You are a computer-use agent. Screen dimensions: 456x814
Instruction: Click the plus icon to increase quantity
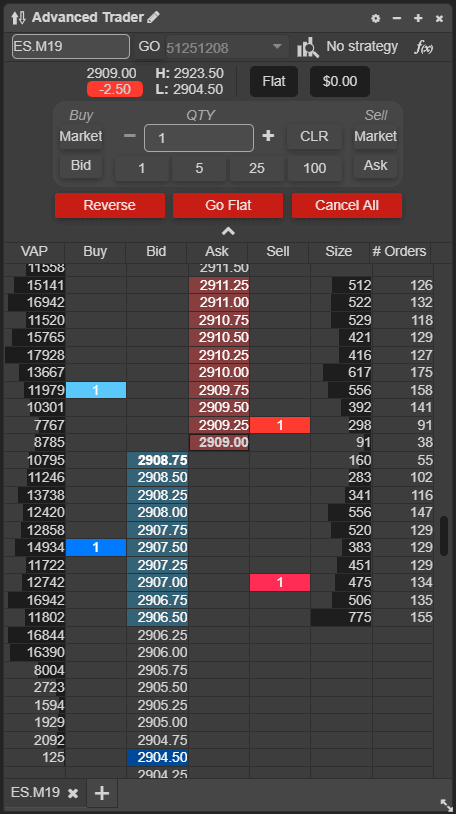(x=268, y=136)
